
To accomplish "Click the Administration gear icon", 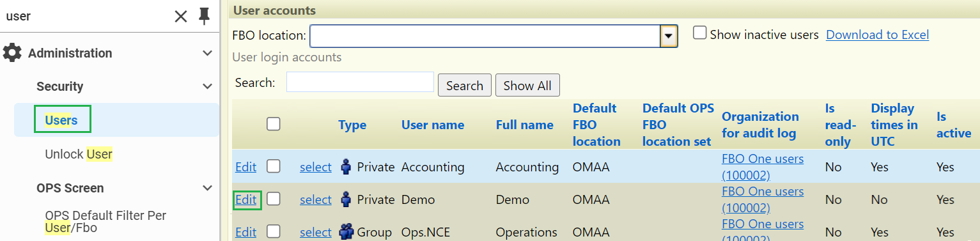I will (12, 53).
